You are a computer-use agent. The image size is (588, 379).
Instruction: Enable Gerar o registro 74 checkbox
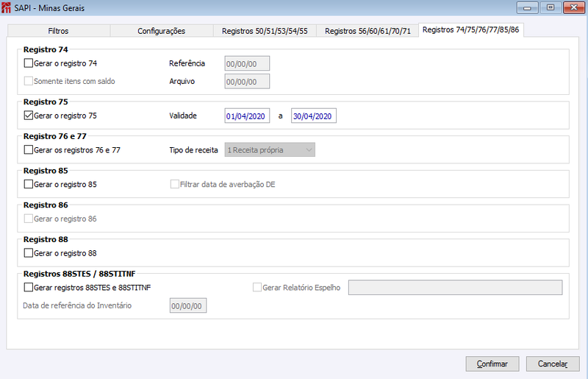[29, 63]
